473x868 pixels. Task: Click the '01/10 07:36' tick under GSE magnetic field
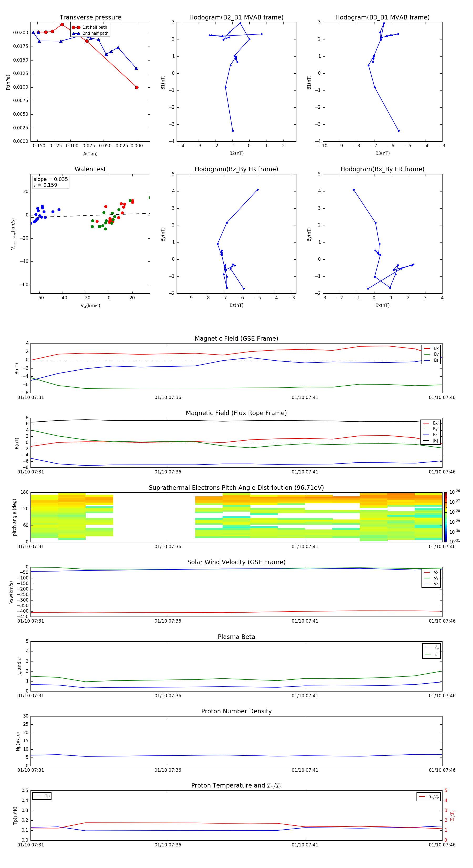pos(168,397)
